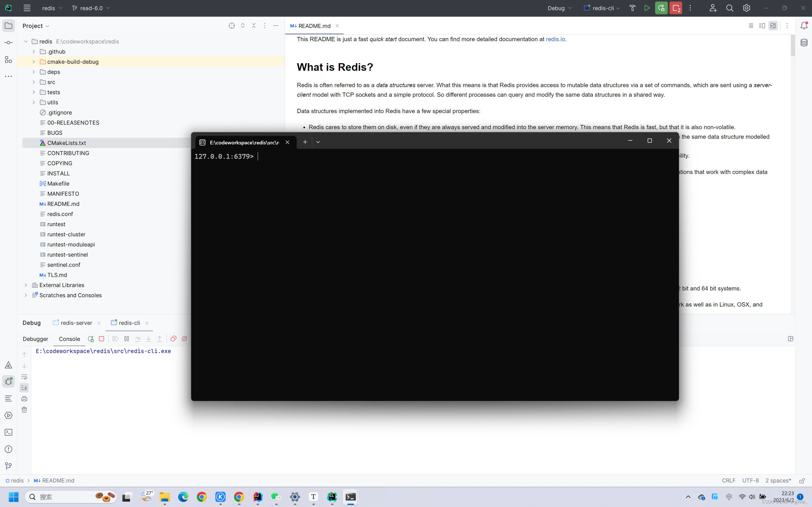The height and width of the screenshot is (507, 812).
Task: Switch to editor-only markdown view
Action: click(x=751, y=26)
